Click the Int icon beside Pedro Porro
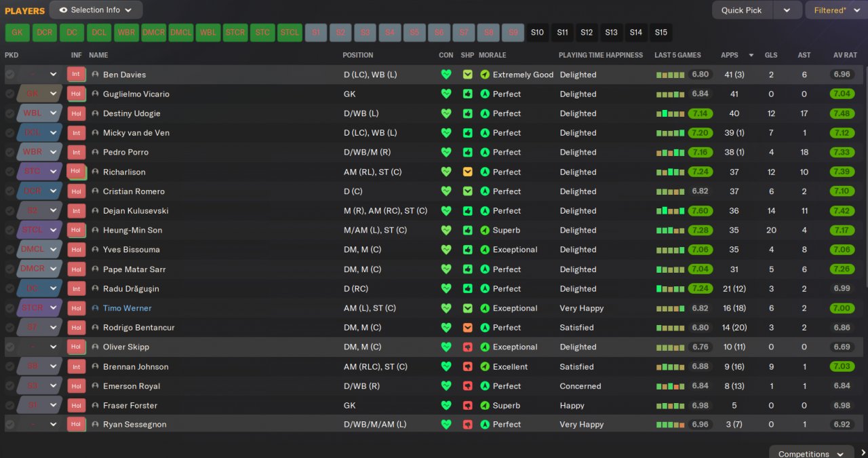The height and width of the screenshot is (458, 868). tap(76, 153)
